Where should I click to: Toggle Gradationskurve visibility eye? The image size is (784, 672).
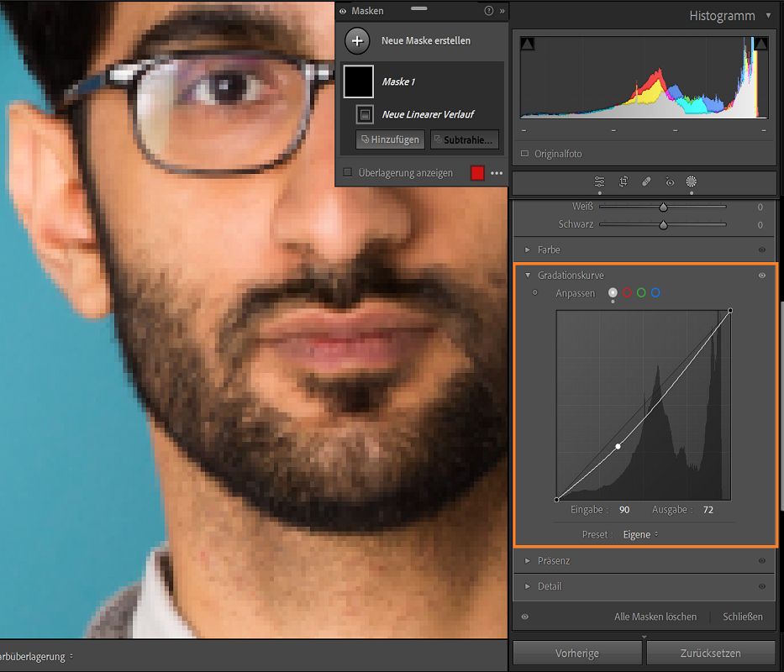pos(761,275)
